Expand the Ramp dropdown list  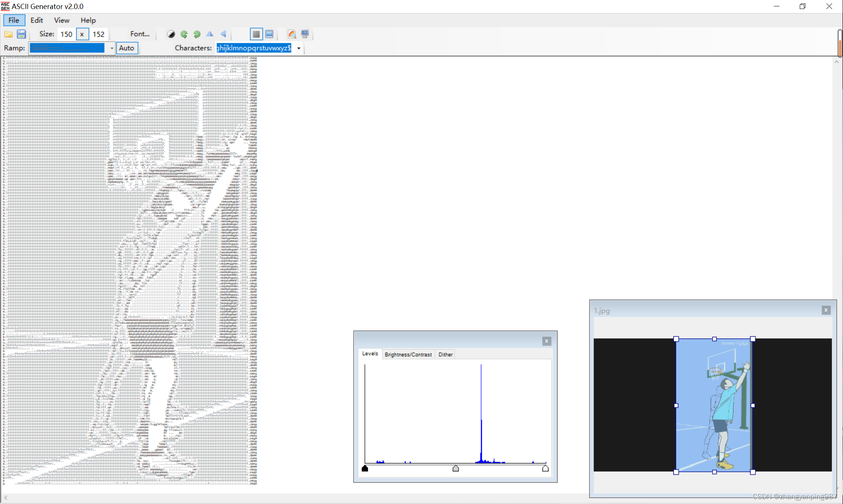point(112,48)
